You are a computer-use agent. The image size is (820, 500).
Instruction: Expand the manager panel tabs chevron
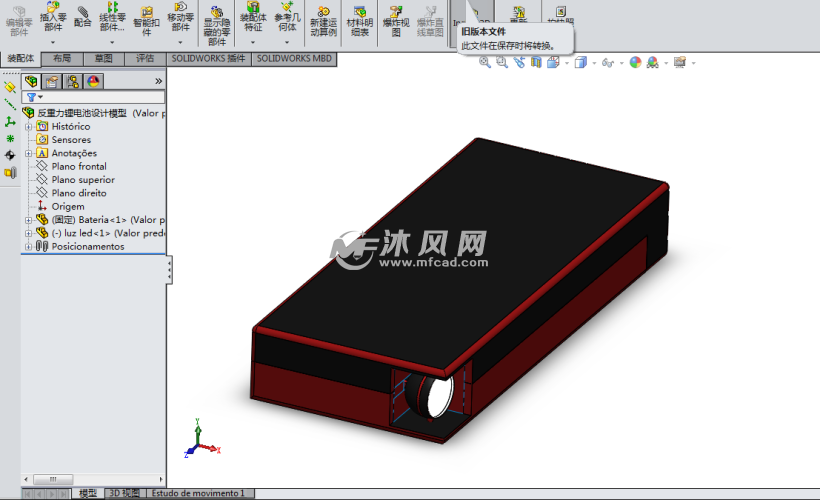point(158,81)
